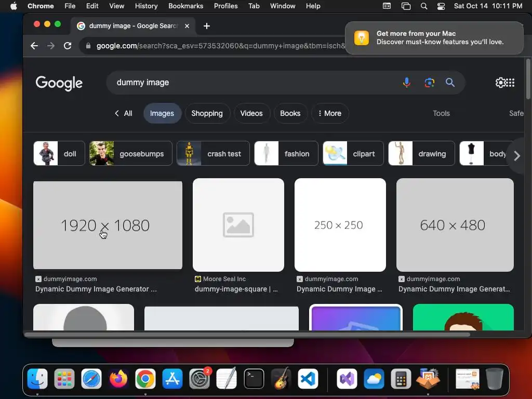Click the voice search microphone icon
This screenshot has height=399, width=532.
406,83
